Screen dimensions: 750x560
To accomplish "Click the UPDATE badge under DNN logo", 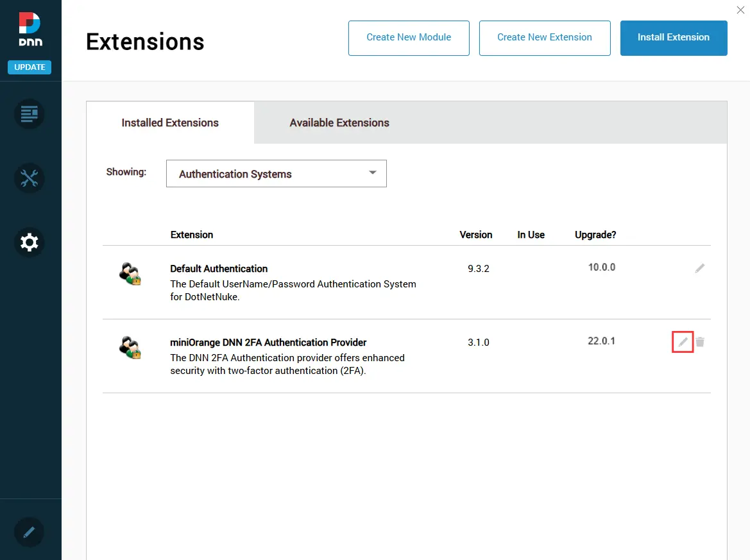I will pos(30,67).
